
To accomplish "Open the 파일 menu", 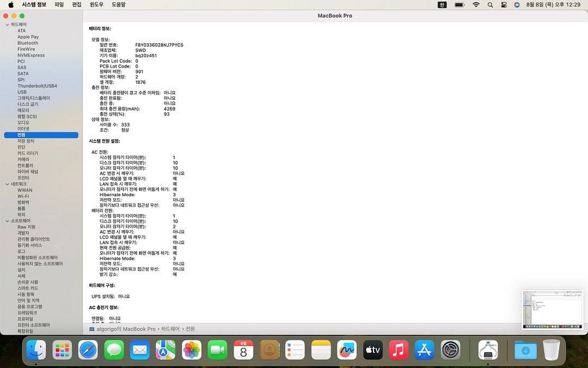I will (x=59, y=4).
